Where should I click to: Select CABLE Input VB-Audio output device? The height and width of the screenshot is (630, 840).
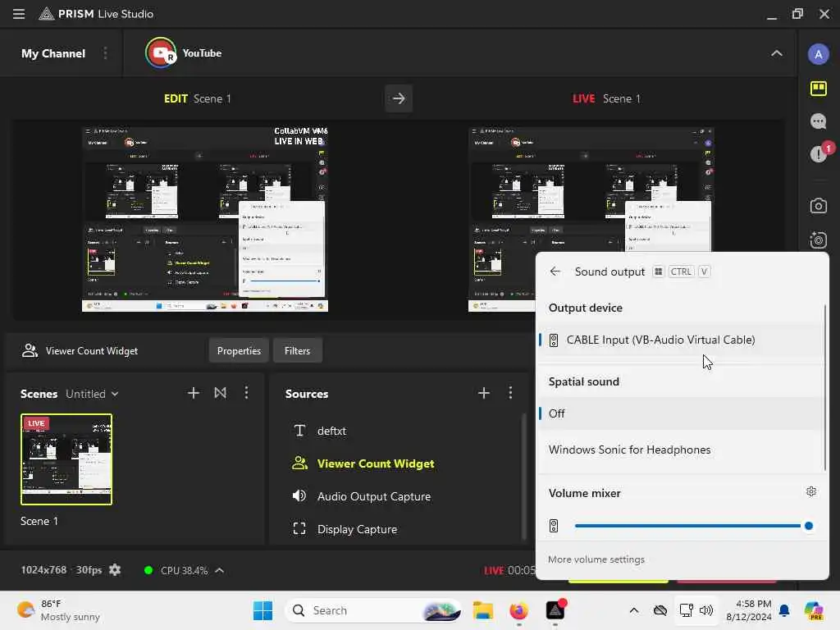[682, 340]
